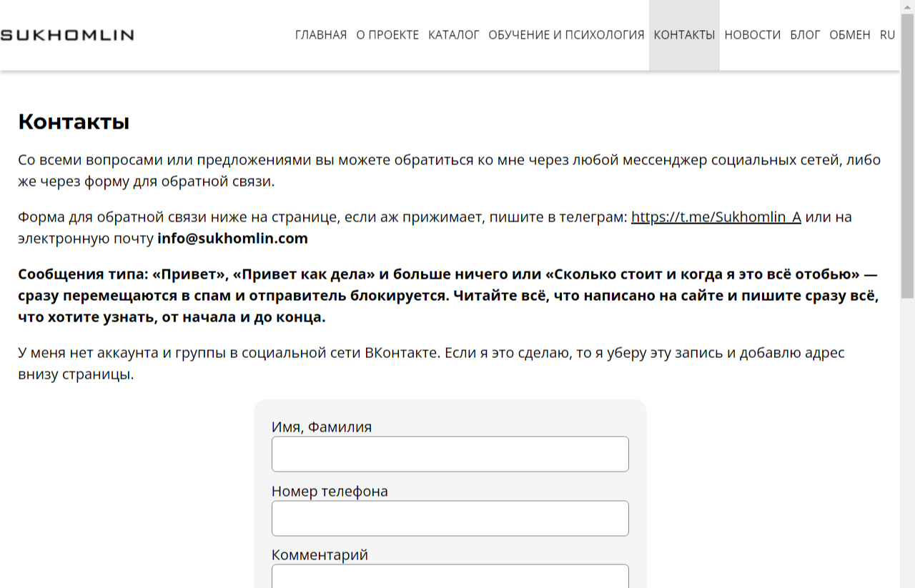Viewport: 915px width, 588px height.
Task: Click the SUKHOMLIN logo
Action: click(67, 35)
